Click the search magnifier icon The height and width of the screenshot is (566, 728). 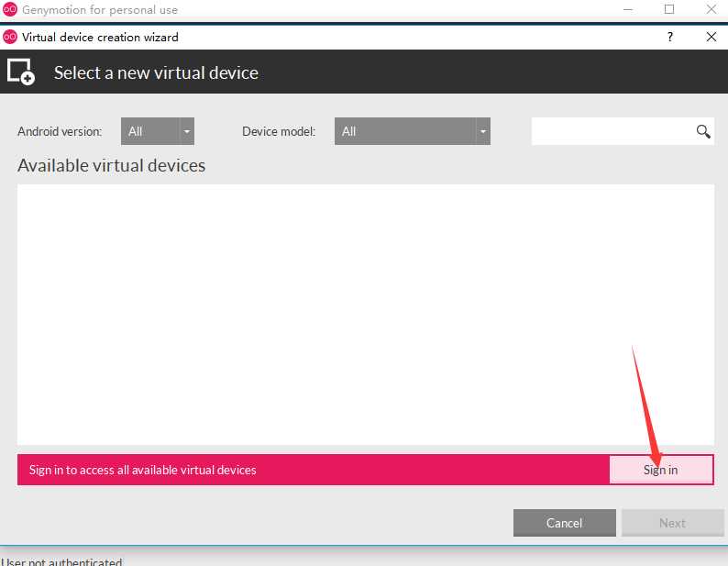pos(703,131)
